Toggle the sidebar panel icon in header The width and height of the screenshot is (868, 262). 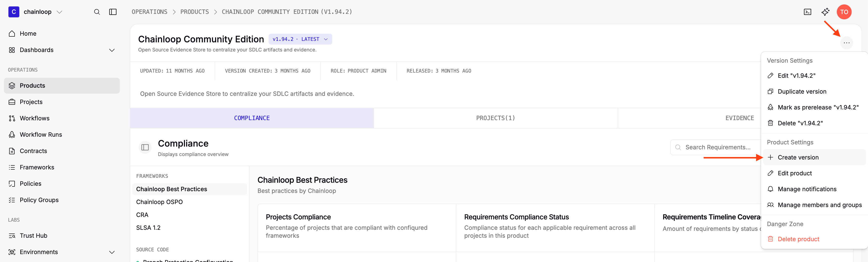pos(113,12)
